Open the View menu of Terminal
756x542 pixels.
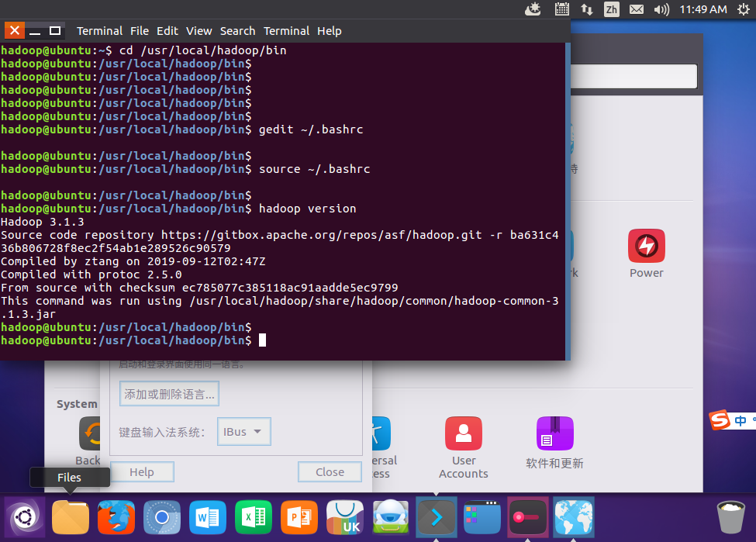pos(199,31)
